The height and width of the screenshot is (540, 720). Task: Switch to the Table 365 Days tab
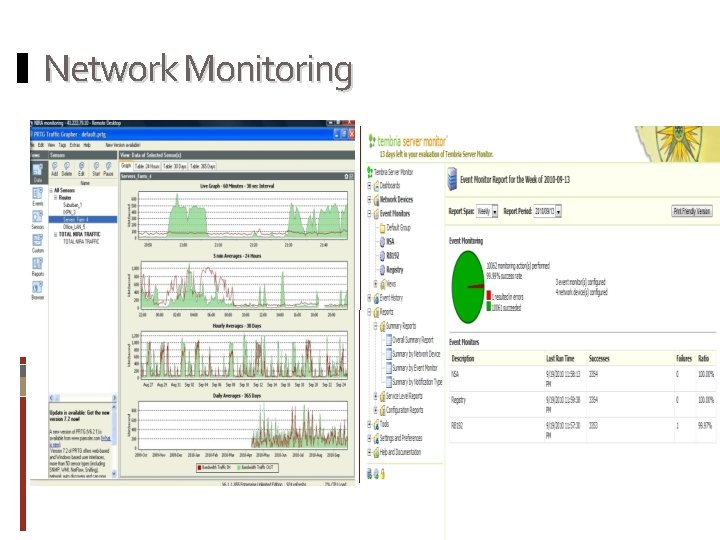pos(202,166)
